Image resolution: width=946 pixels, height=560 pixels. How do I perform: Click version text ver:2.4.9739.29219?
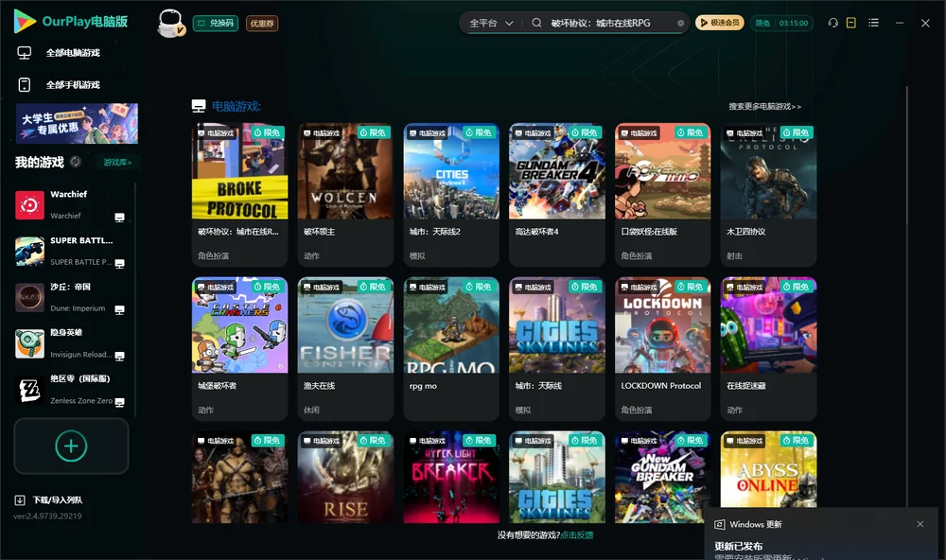[47, 516]
